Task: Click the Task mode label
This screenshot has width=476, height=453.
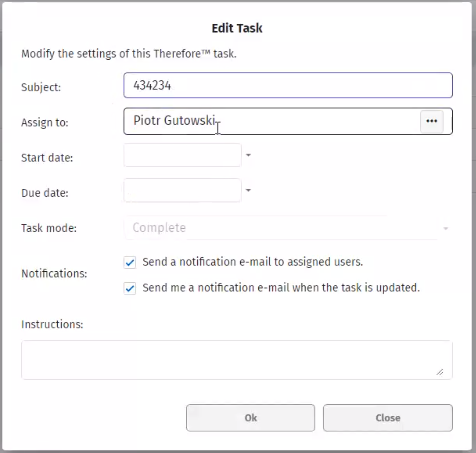Action: (49, 228)
